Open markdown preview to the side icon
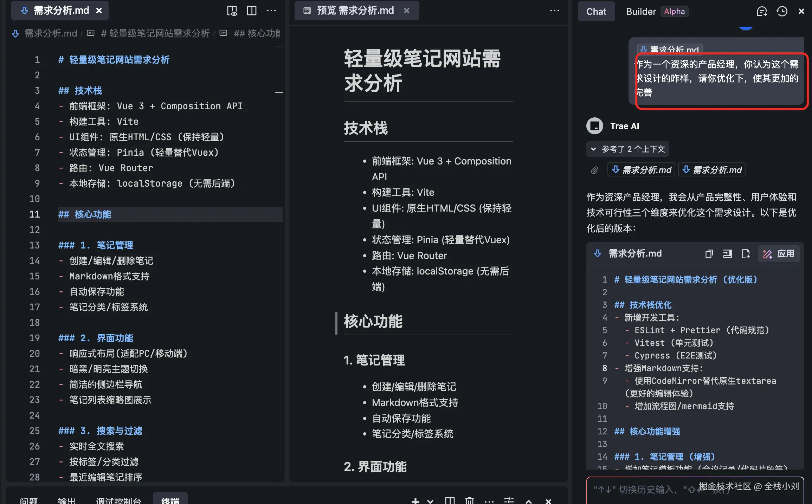Viewport: 812px width, 504px height. (232, 11)
